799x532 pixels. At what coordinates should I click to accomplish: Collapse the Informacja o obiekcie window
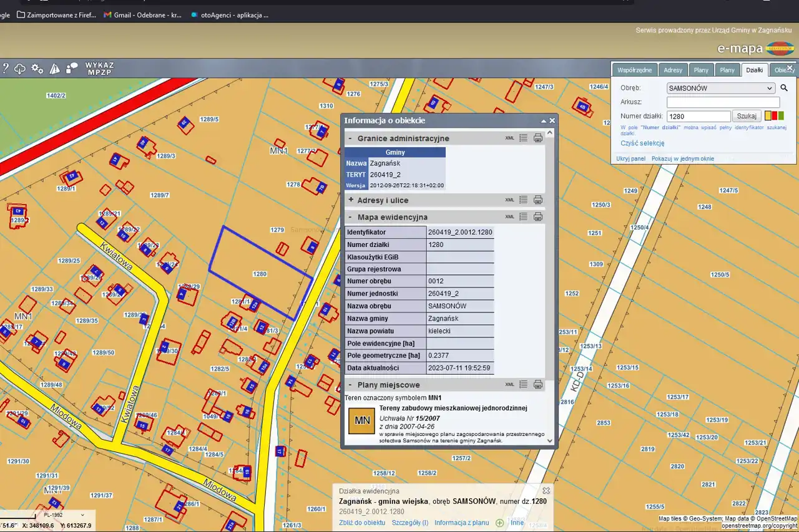[543, 121]
